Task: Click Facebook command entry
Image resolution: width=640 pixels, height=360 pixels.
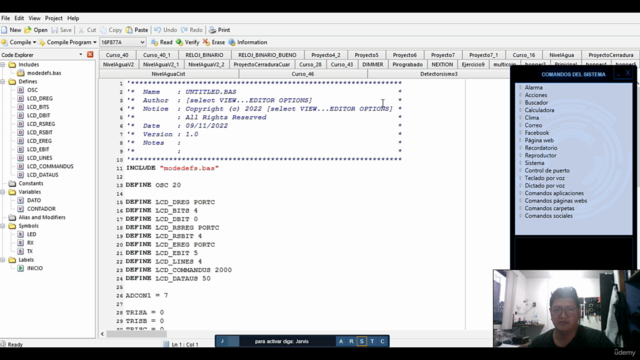Action: click(x=537, y=133)
